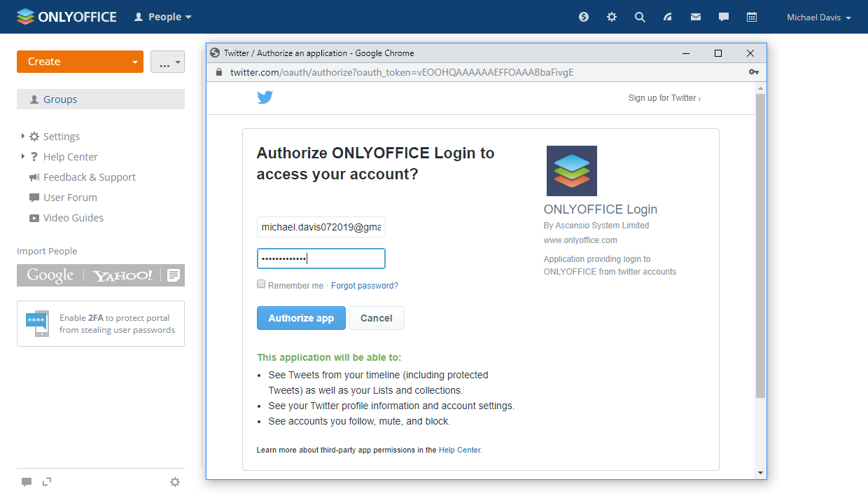
Task: Click Sign up for Twitter link
Action: pyautogui.click(x=664, y=98)
